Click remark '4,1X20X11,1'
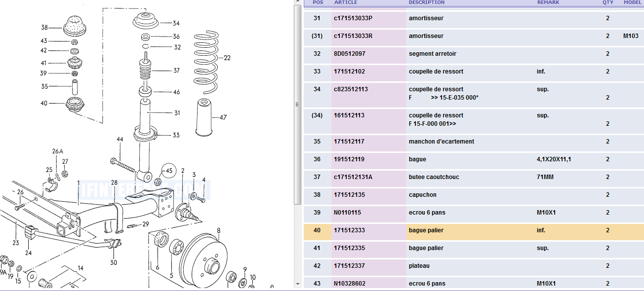This screenshot has height=291, width=644. 554,159
